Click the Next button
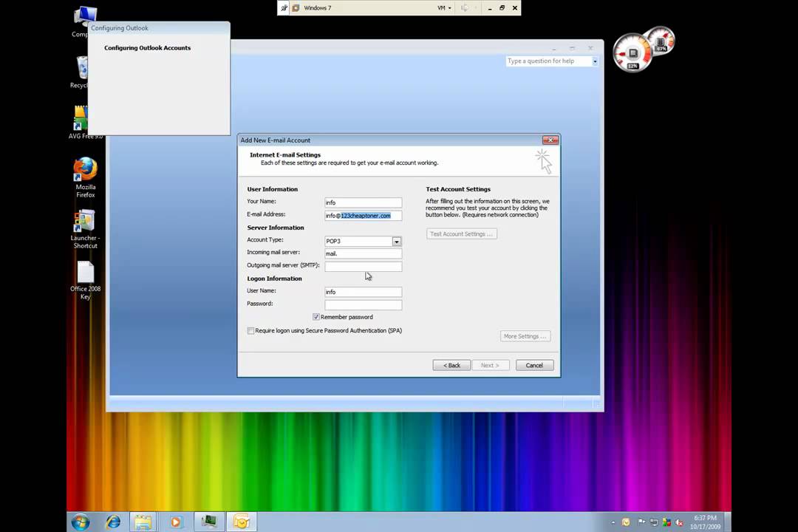Viewport: 798px width, 532px height. coord(490,365)
